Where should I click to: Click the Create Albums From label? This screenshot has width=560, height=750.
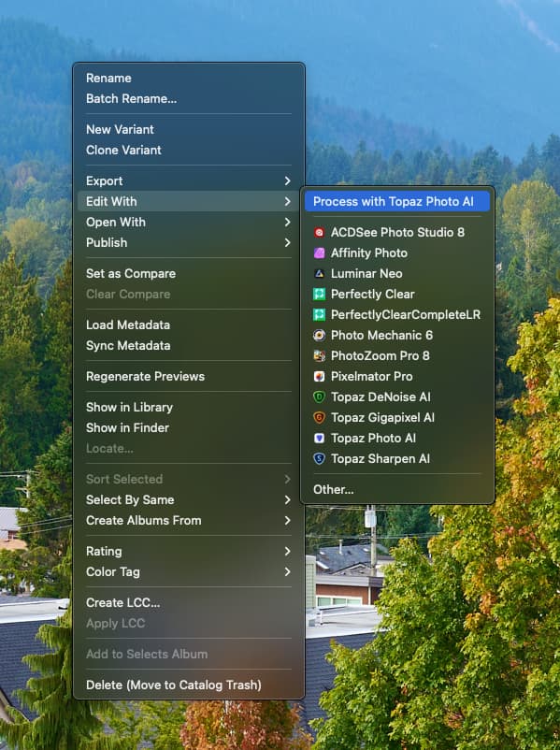click(x=143, y=520)
